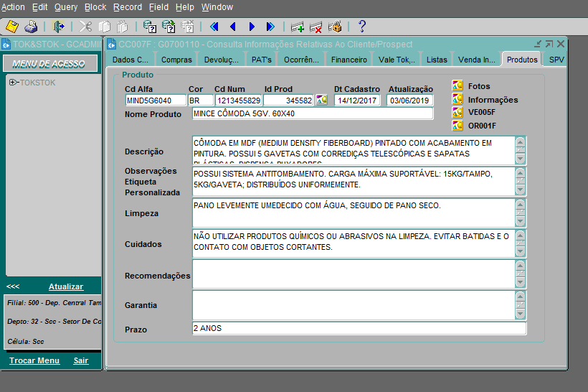Switch to the Compras tab

click(176, 60)
